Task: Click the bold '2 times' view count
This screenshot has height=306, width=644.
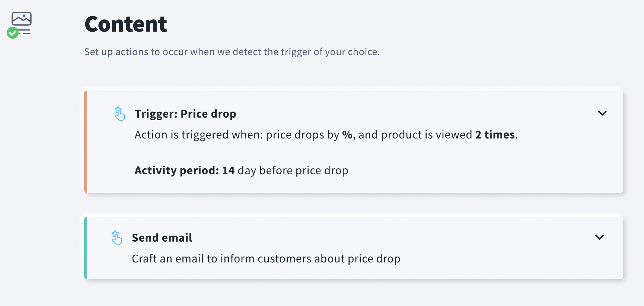Action: [495, 135]
